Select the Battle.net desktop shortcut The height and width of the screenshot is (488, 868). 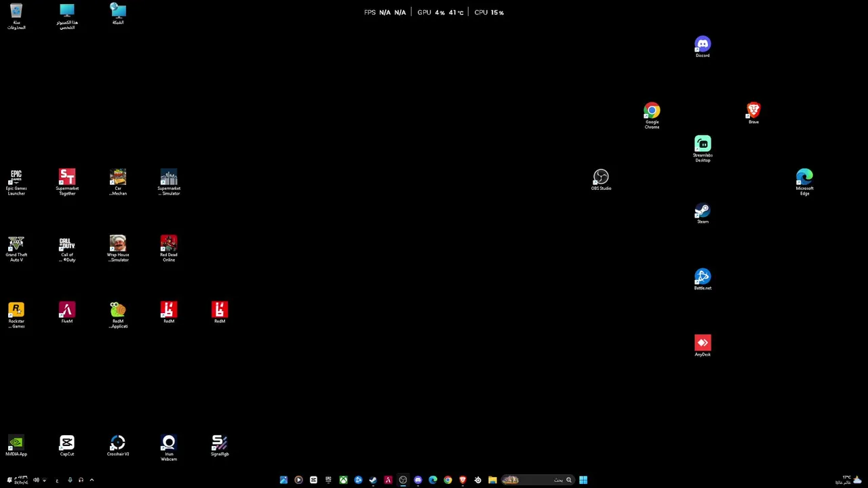coord(703,279)
